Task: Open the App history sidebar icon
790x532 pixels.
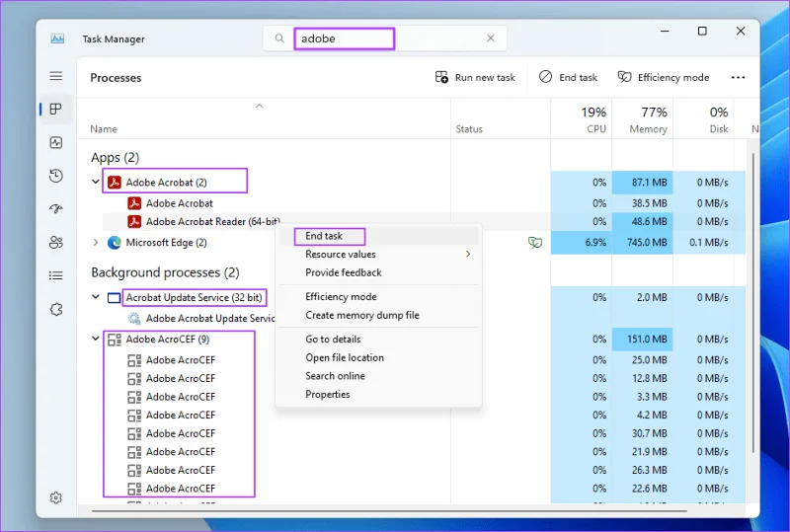Action: pos(56,176)
